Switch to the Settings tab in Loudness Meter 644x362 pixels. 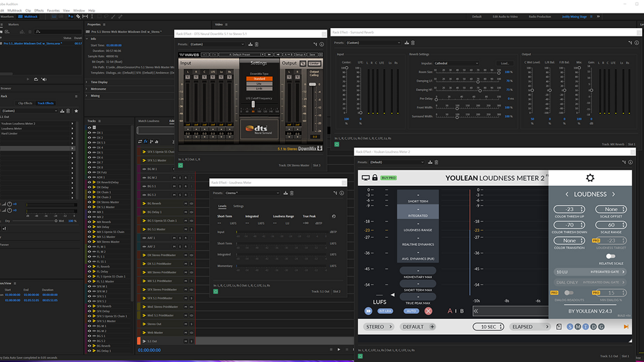point(238,206)
